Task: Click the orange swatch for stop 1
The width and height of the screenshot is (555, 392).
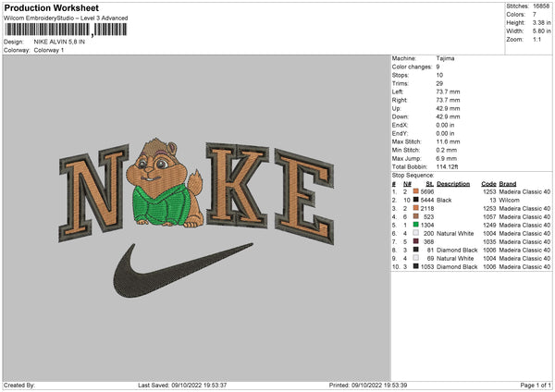Action: point(416,191)
